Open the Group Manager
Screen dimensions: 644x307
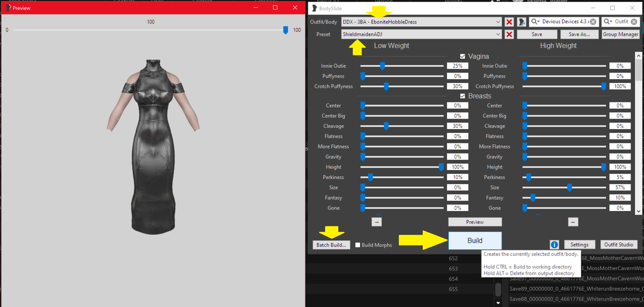[x=621, y=34]
